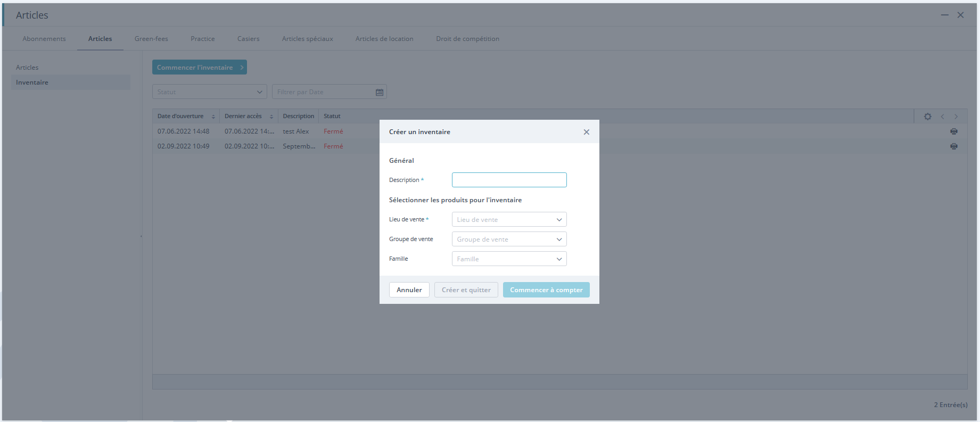
Task: Open the Groupe de vente dropdown
Action: pos(509,239)
